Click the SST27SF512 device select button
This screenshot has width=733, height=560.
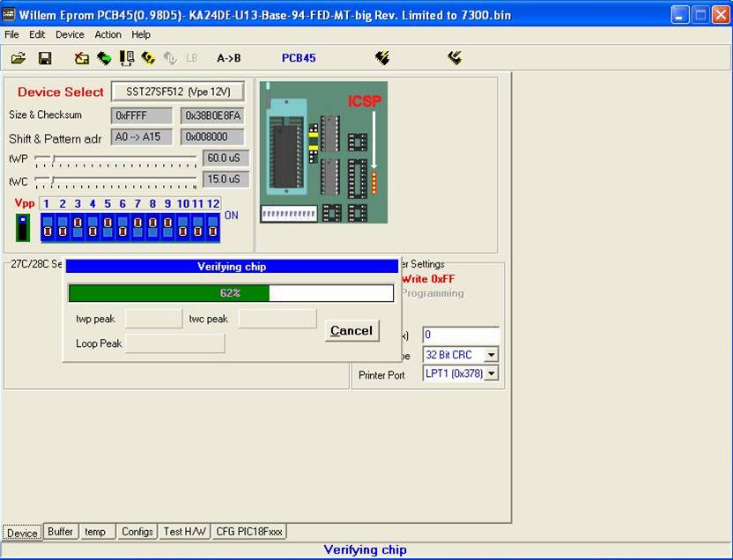tap(178, 92)
